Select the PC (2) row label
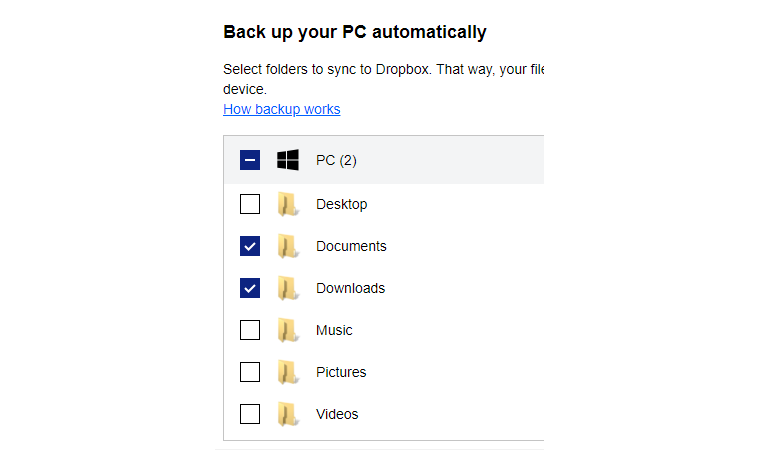Screen dimensions: 763x453 pos(336,160)
